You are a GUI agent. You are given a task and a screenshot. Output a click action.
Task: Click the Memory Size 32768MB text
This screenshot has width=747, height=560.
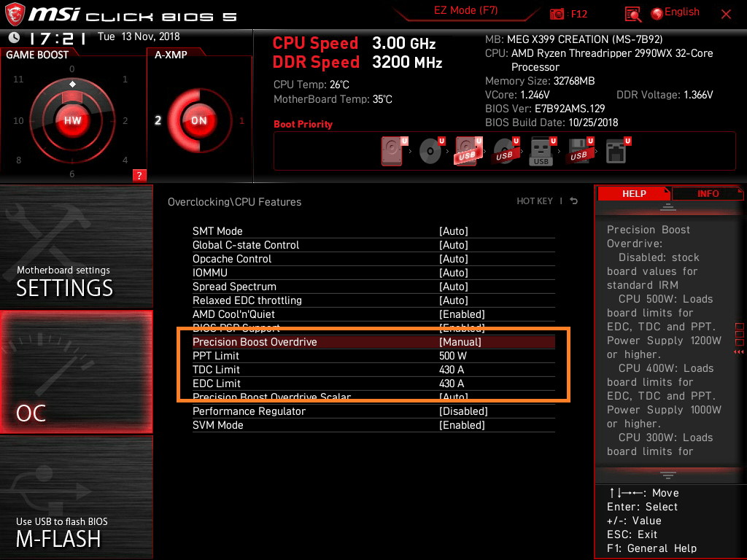coord(540,81)
